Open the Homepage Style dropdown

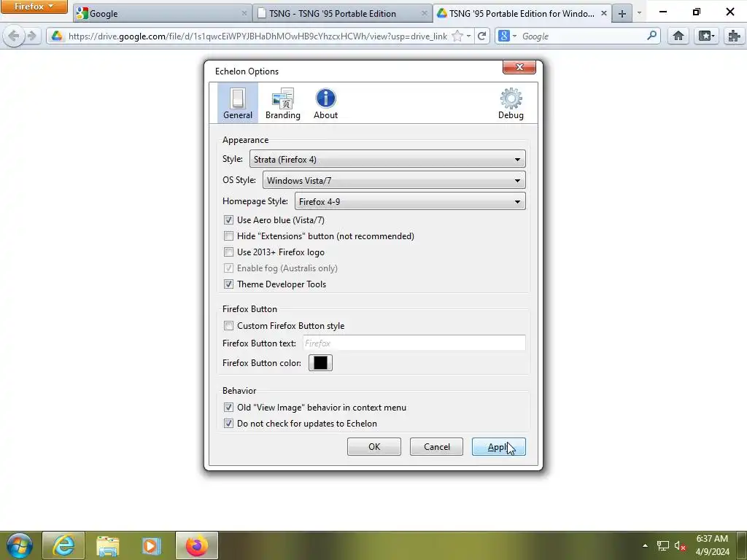(410, 201)
